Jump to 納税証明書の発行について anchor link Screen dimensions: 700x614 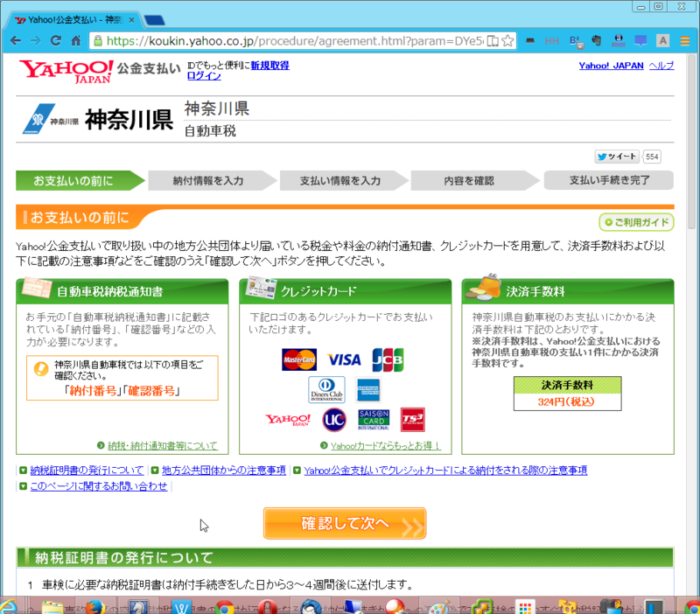(87, 471)
